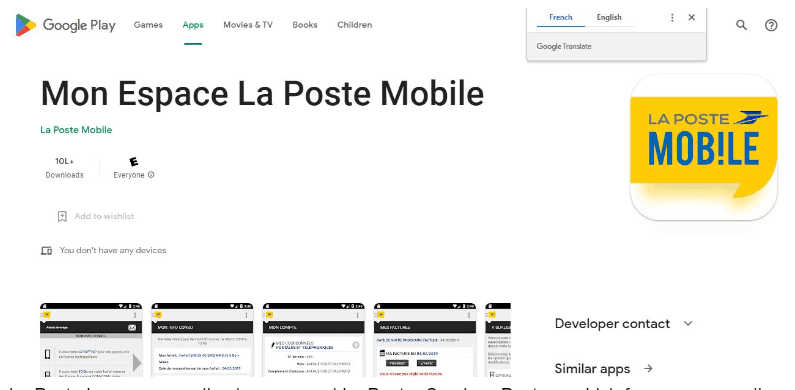The height and width of the screenshot is (390, 795).
Task: Click the Similar apps heading
Action: (592, 369)
